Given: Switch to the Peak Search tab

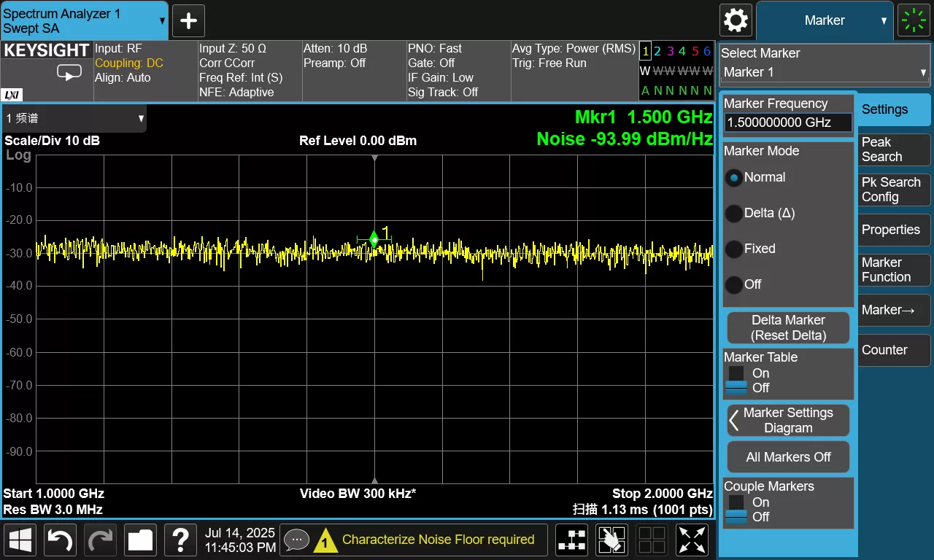Looking at the screenshot, I should [x=894, y=149].
